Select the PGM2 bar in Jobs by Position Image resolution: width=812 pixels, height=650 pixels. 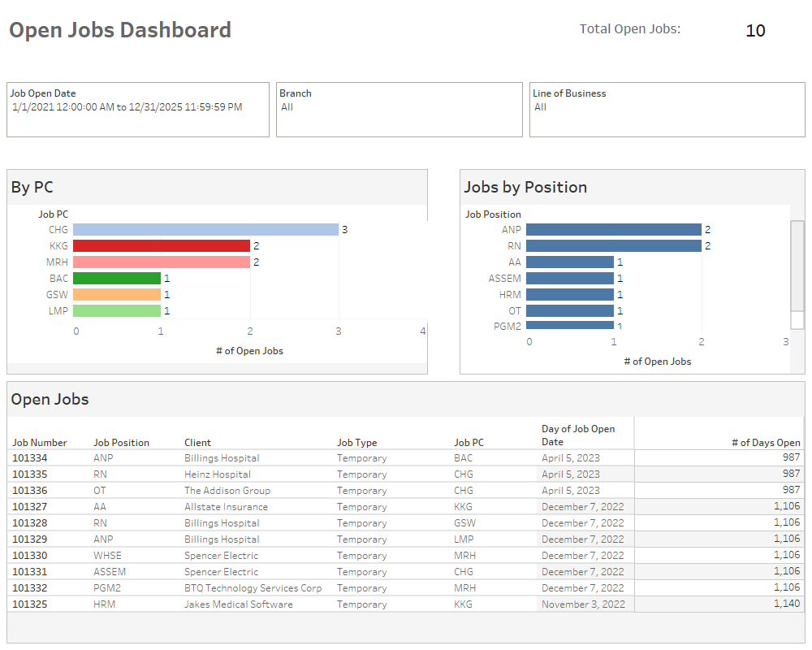pos(568,327)
